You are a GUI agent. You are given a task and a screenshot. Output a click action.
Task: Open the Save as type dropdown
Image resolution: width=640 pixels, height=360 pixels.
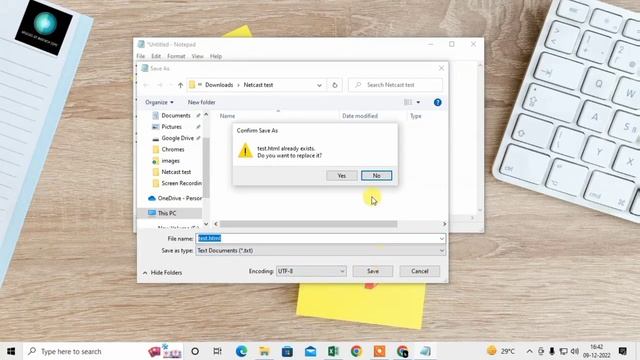pyautogui.click(x=320, y=251)
